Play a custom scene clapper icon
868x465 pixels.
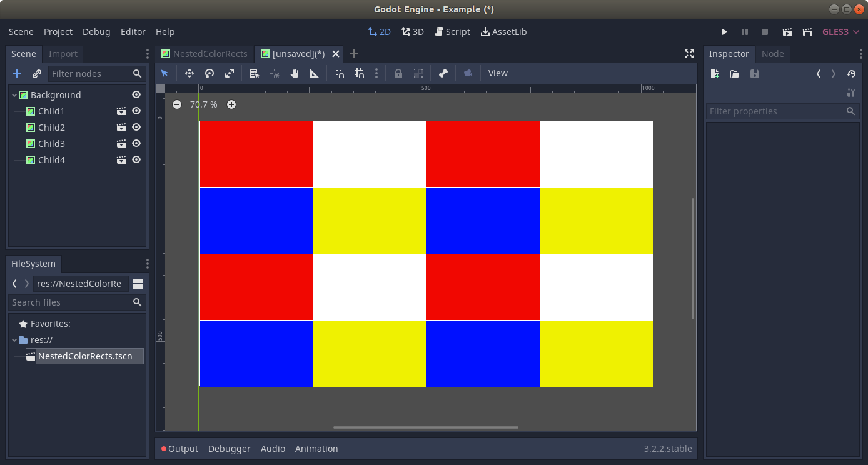pos(808,32)
